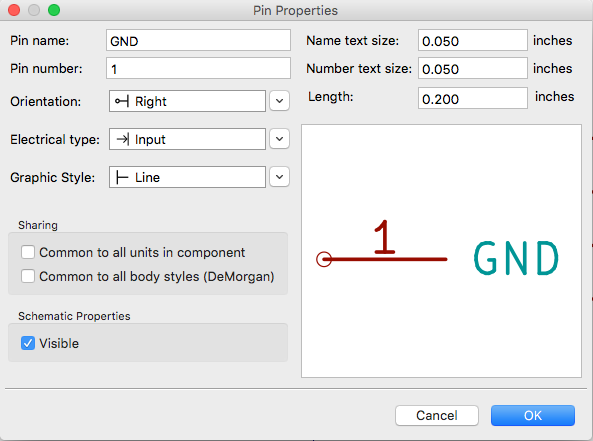Click the Input arrow icon in Electrical type
This screenshot has height=441, width=593.
click(123, 139)
